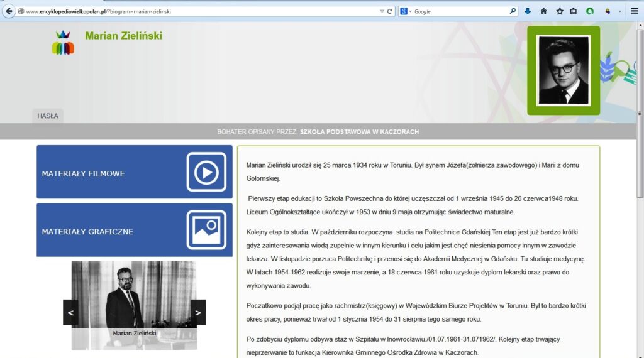Click the caption 'Marian Zieliński' under gallery photo
Viewport: 644px width, 358px height.
135,334
